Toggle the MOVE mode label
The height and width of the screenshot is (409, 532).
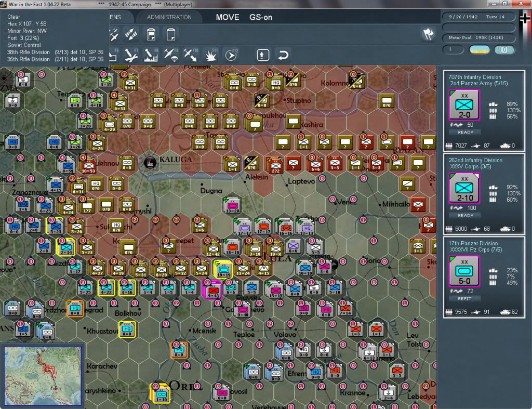tap(228, 17)
